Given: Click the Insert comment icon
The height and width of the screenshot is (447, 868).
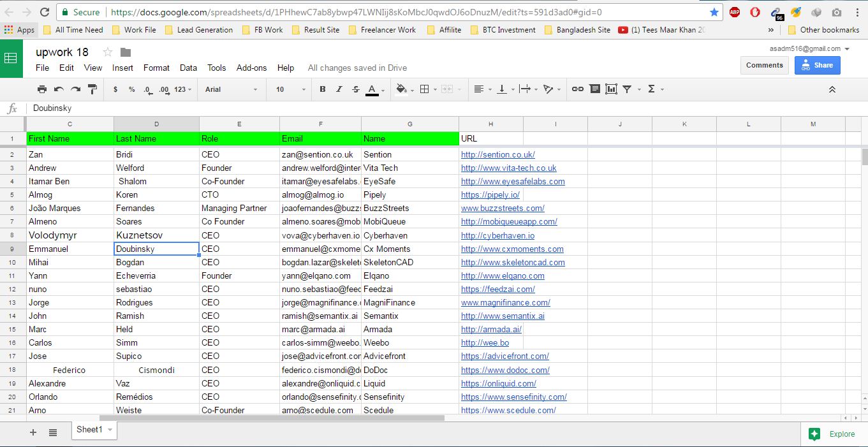Looking at the screenshot, I should tap(595, 89).
